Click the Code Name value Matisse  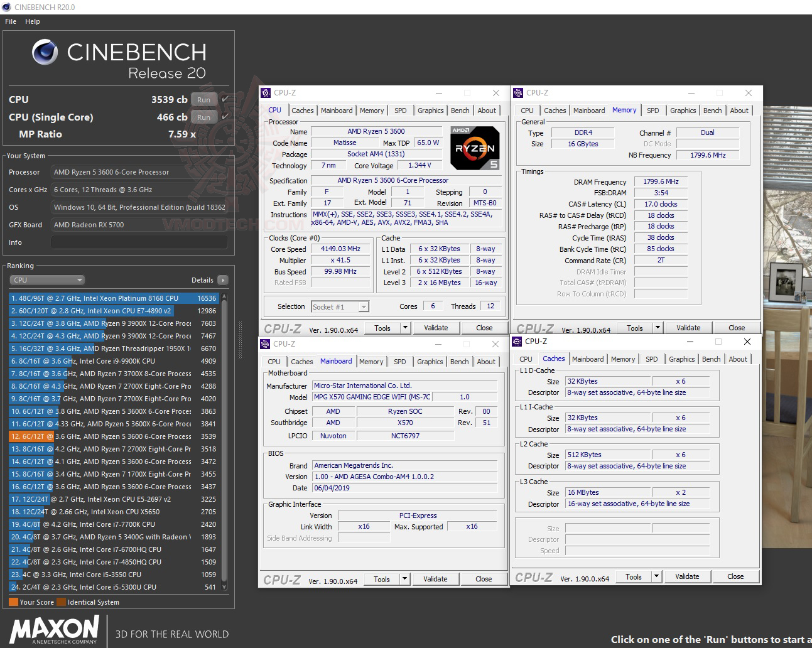[344, 143]
